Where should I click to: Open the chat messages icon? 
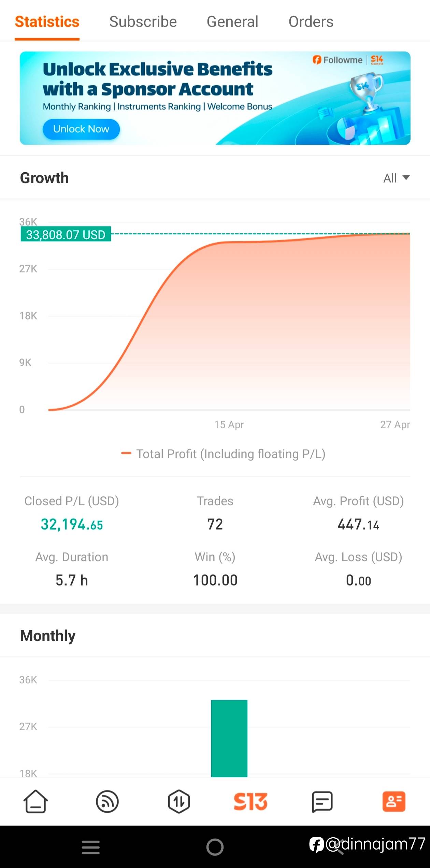point(322,801)
